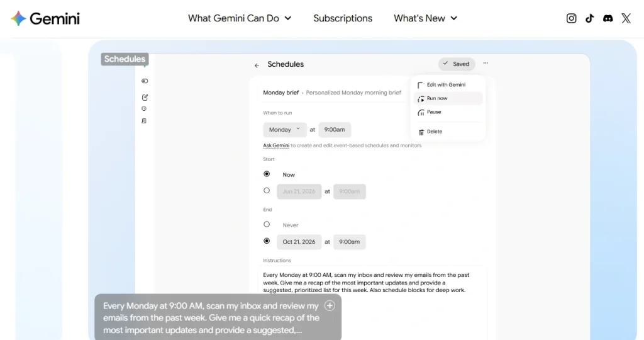Screen dimensions: 644x340
Task: Open the Subscriptions nav item
Action: [x=343, y=18]
